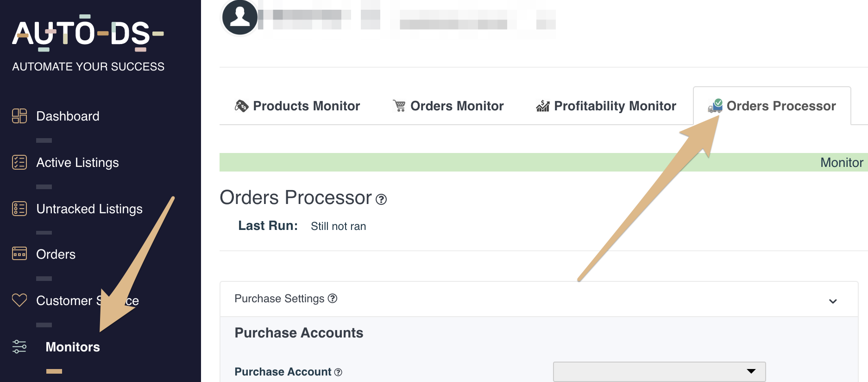The height and width of the screenshot is (382, 868).
Task: Click the Profitability Monitor chart icon
Action: (543, 106)
